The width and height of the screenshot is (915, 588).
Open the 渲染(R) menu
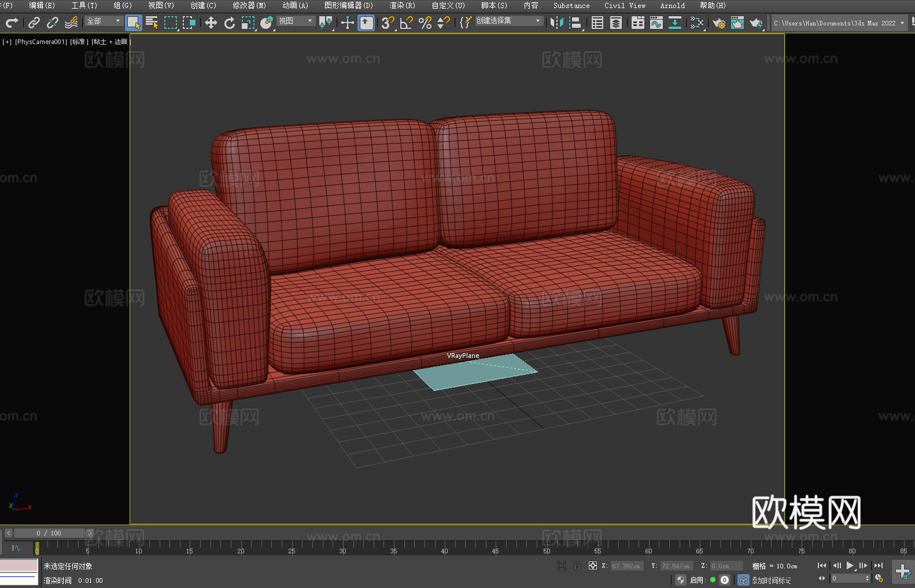coord(402,6)
